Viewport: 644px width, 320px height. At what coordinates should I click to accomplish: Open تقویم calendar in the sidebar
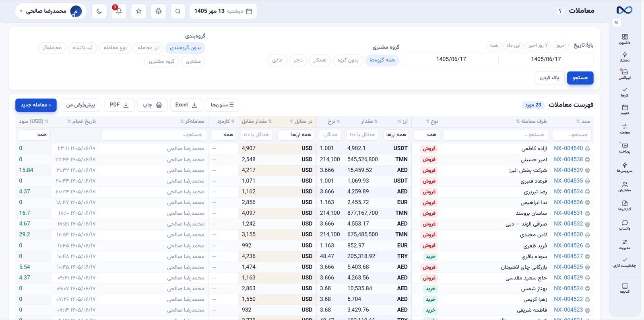click(625, 110)
